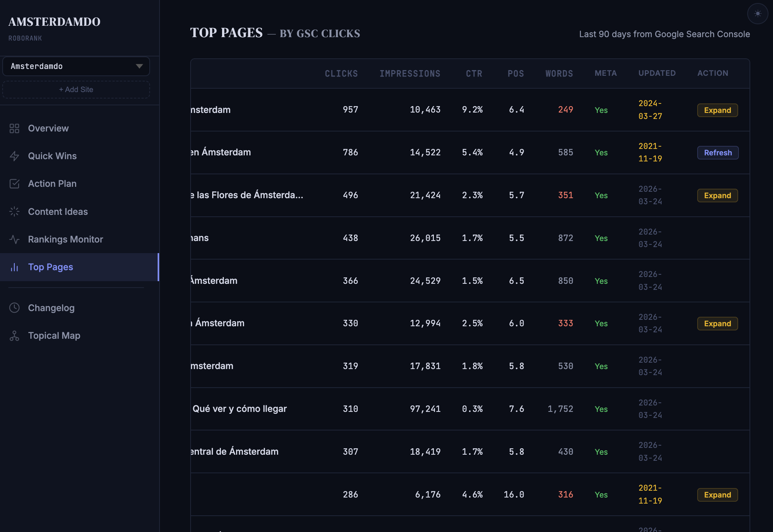
Task: Click the Top Pages bar chart icon
Action: click(15, 267)
